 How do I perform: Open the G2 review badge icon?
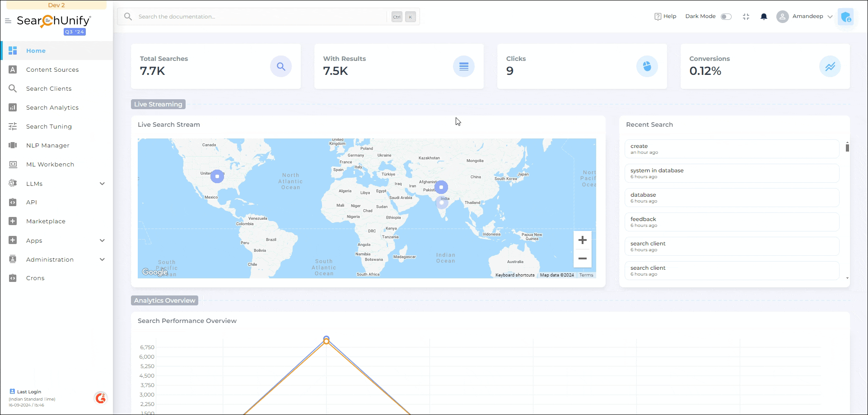point(100,398)
